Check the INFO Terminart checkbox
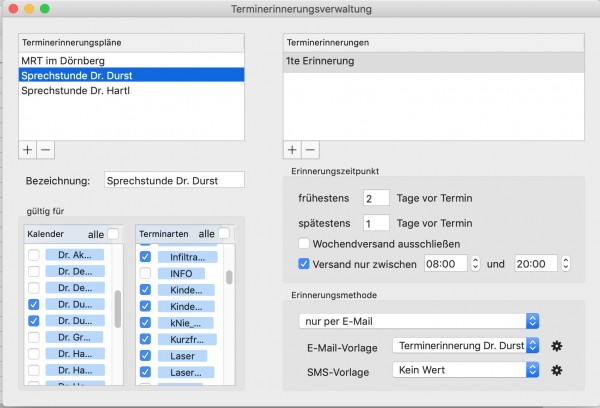 (x=145, y=273)
